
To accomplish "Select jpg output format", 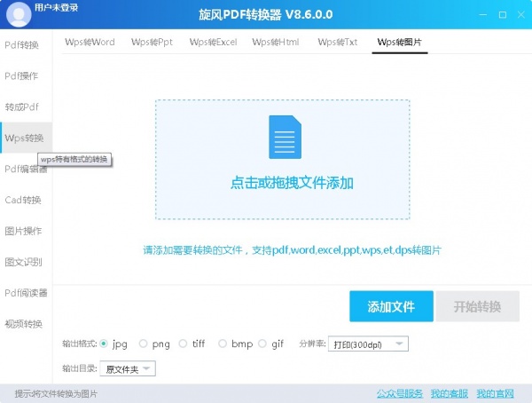I will (105, 344).
